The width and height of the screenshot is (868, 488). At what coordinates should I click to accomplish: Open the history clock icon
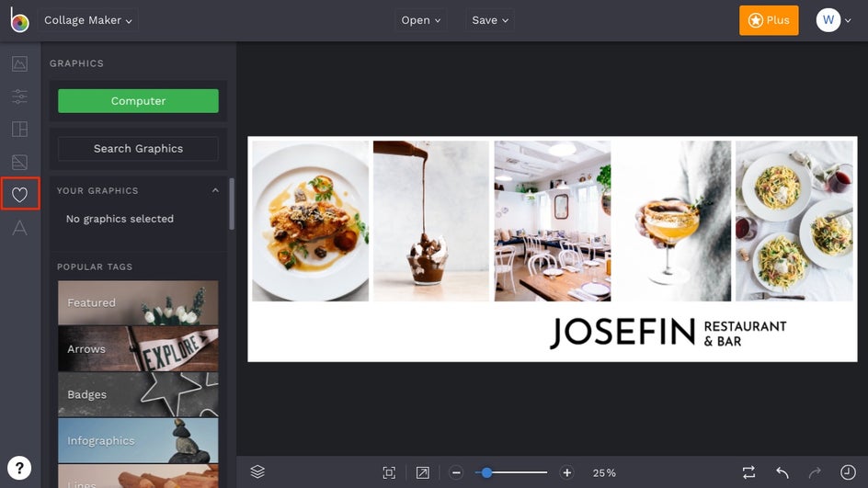click(x=848, y=472)
